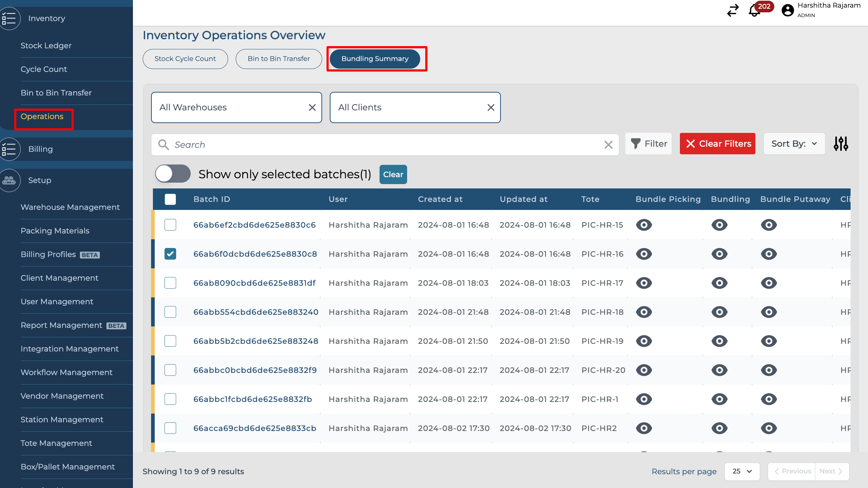The height and width of the screenshot is (488, 868).
Task: Check the select-all header checkbox
Action: click(x=170, y=199)
